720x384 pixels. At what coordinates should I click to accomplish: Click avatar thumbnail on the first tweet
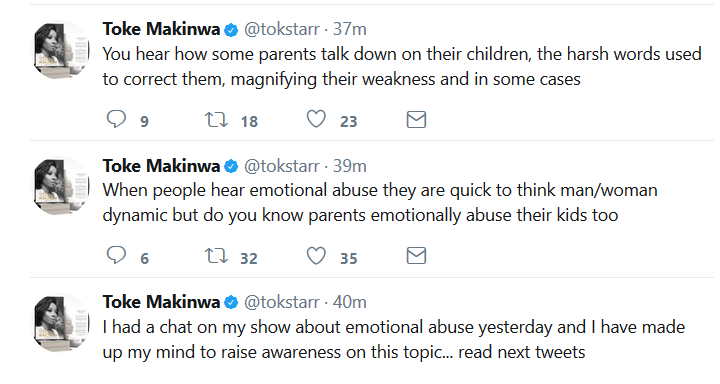coord(61,50)
